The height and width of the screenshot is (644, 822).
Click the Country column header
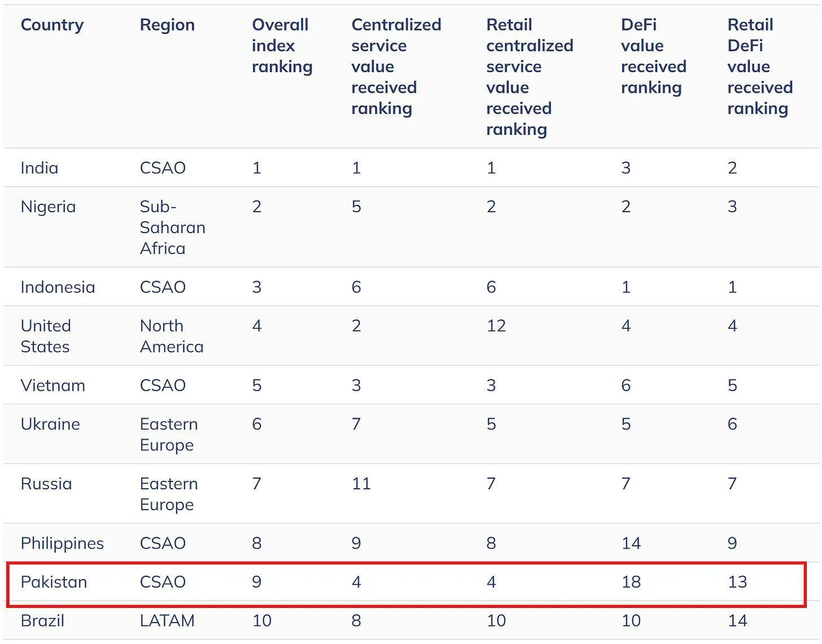(52, 25)
